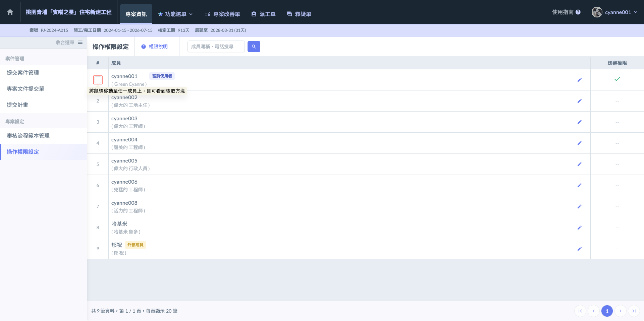Open 審核流程範本管理 in the sidebar
Screen dimensions: 644x321
point(44,136)
